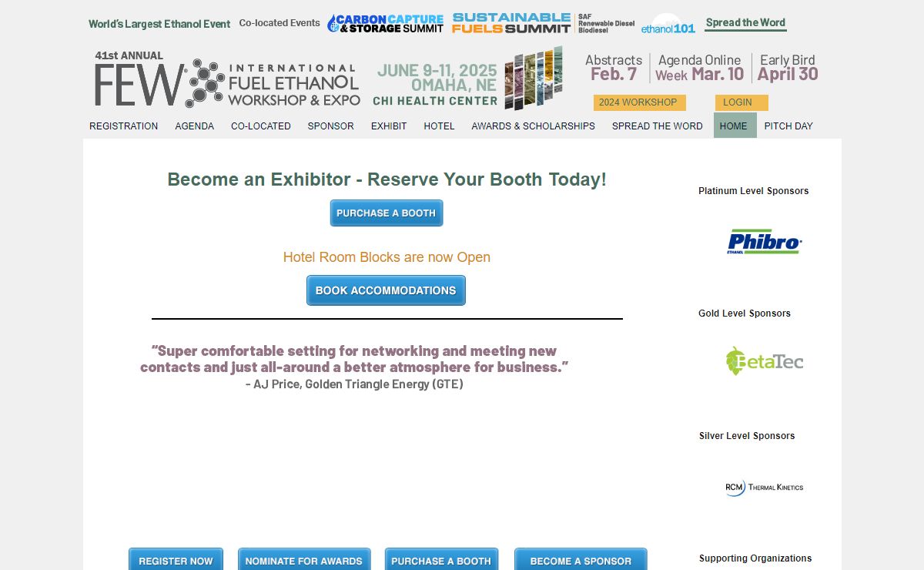Image resolution: width=924 pixels, height=570 pixels.
Task: Open the Agenda menu item
Action: pos(194,126)
